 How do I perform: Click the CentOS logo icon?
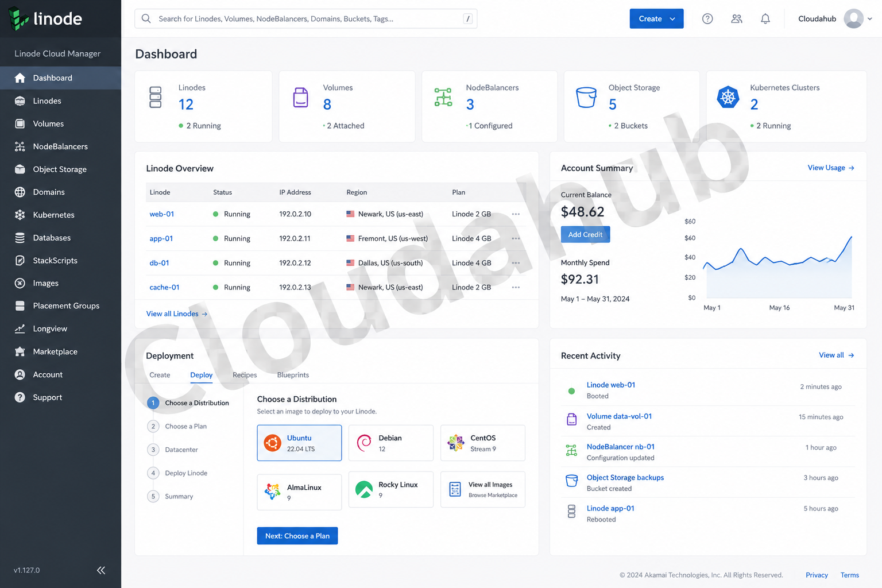point(456,443)
